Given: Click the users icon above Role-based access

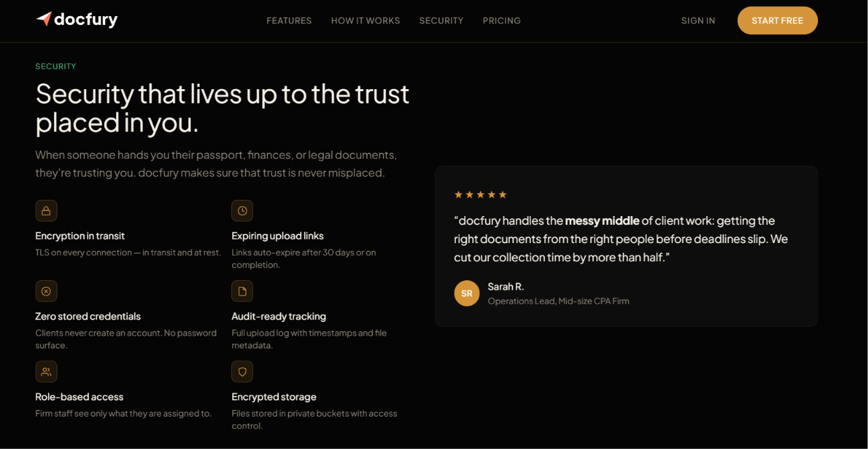Looking at the screenshot, I should point(47,371).
